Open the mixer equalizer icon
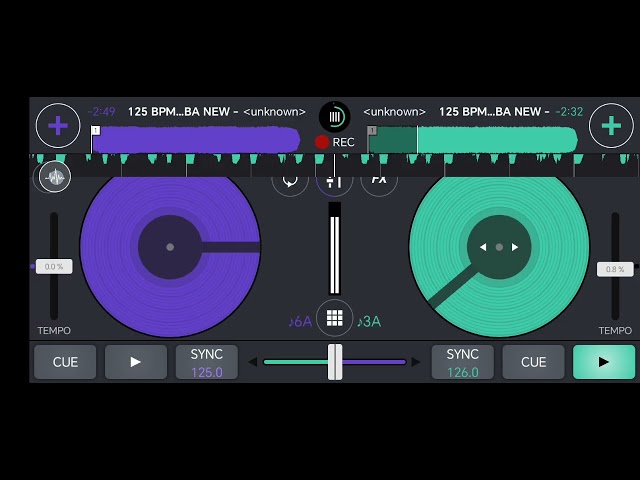Image resolution: width=640 pixels, height=480 pixels. (334, 180)
